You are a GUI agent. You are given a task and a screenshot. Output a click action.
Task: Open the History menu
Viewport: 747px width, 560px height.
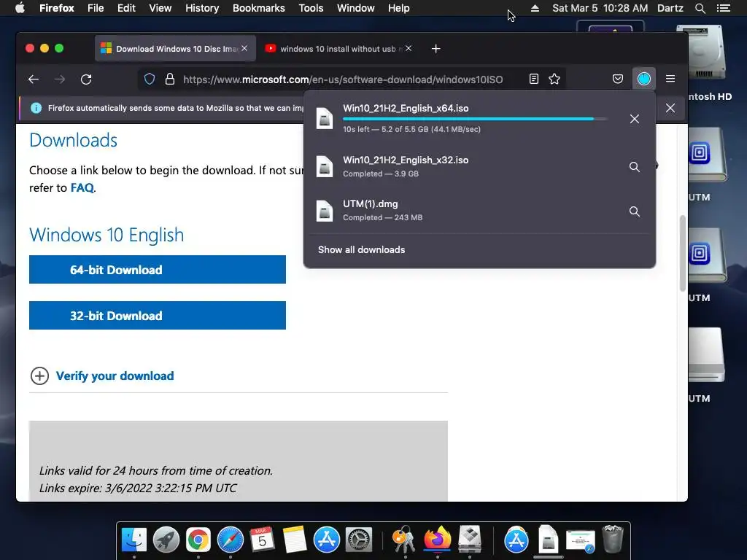(x=202, y=8)
